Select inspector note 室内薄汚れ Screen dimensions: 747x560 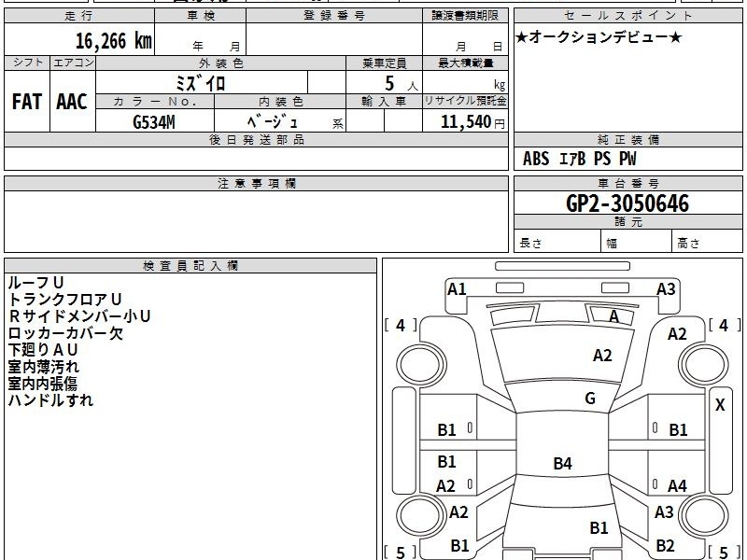43,367
